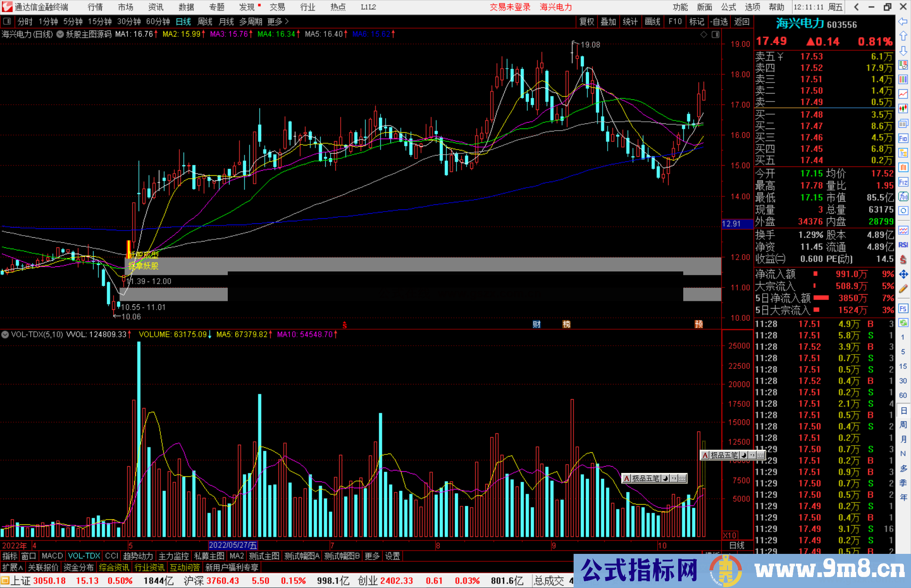This screenshot has width=911, height=588.
Task: Click the four-way move arrows icon
Action: (903, 274)
